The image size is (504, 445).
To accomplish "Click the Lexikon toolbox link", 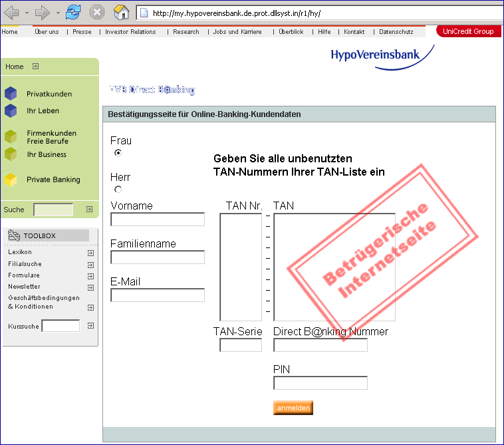I will click(20, 251).
